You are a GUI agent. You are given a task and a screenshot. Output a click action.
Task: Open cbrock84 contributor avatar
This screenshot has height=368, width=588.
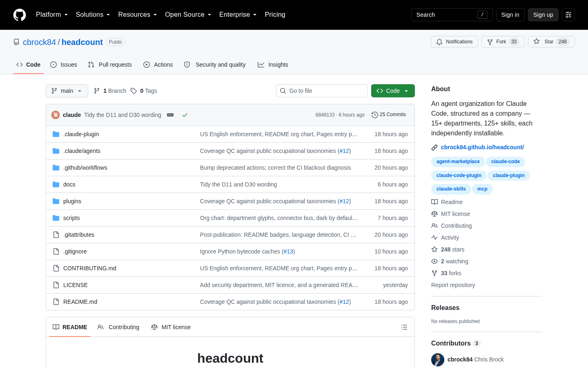tap(438, 360)
